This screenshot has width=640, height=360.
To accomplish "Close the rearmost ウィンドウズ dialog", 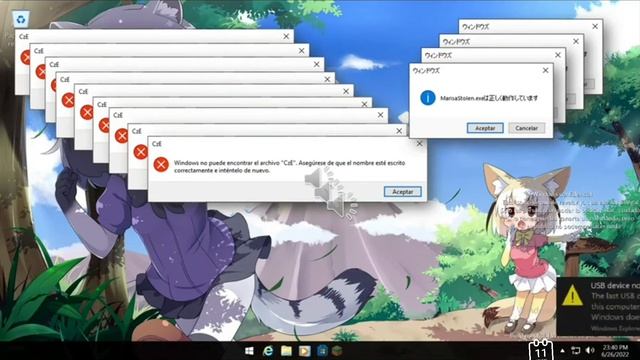I will pos(595,26).
